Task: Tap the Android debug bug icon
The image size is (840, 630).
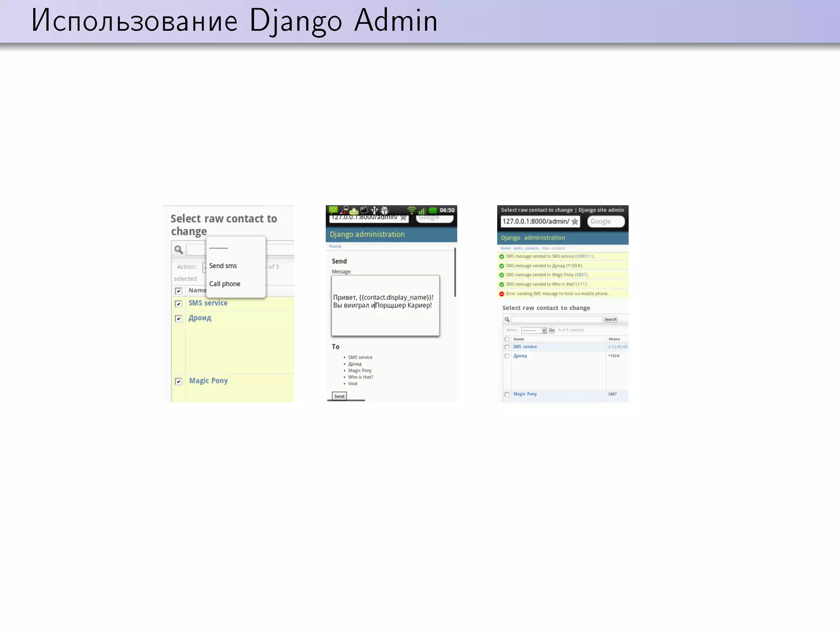Action: 384,210
